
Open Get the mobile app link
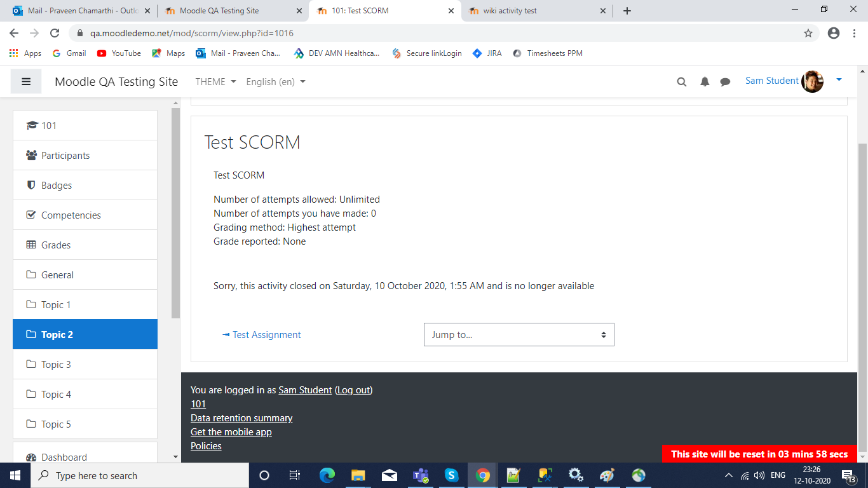pyautogui.click(x=231, y=432)
